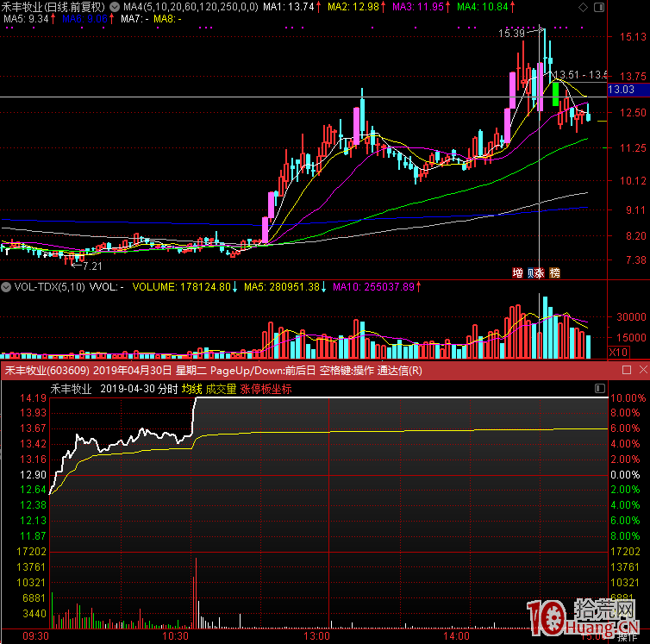Click the diamond icon at chart top right
Viewport: 650px width, 644px height.
[x=584, y=7]
